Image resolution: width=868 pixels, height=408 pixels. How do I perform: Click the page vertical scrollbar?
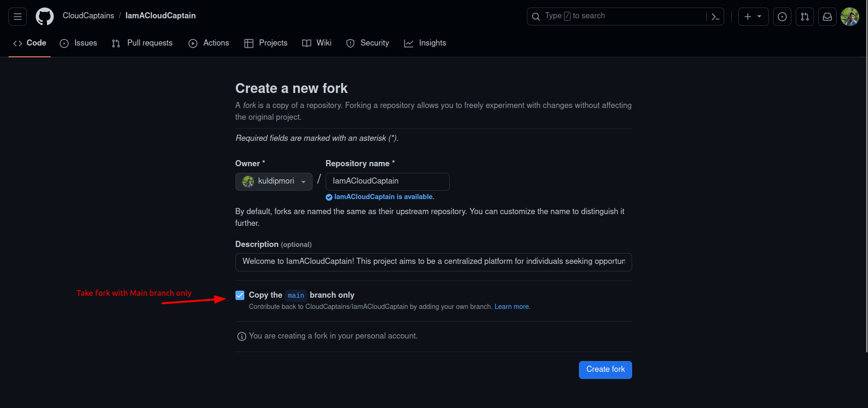point(866,176)
